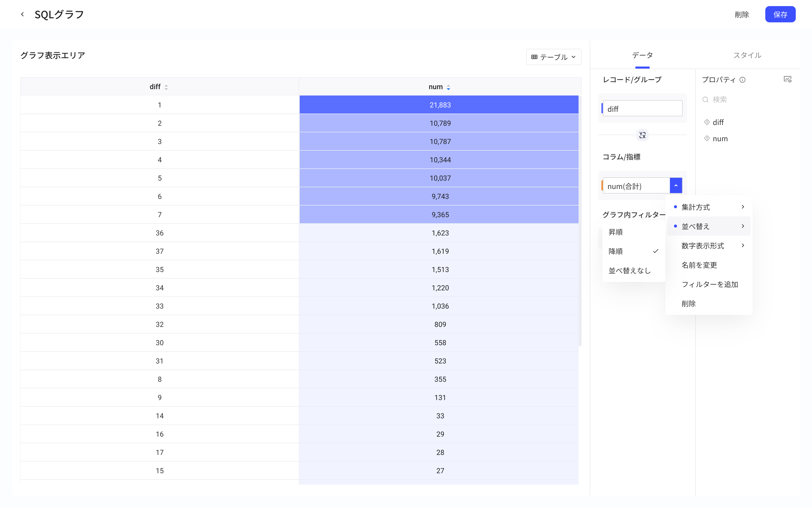Sort table by the diff column arrows
The height and width of the screenshot is (508, 812).
(x=166, y=87)
